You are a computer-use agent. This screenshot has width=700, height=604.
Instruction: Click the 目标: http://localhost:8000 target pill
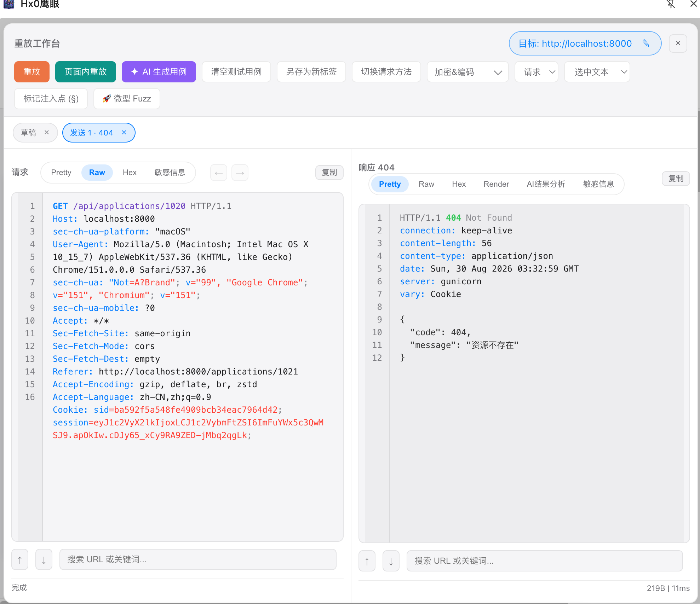point(585,43)
